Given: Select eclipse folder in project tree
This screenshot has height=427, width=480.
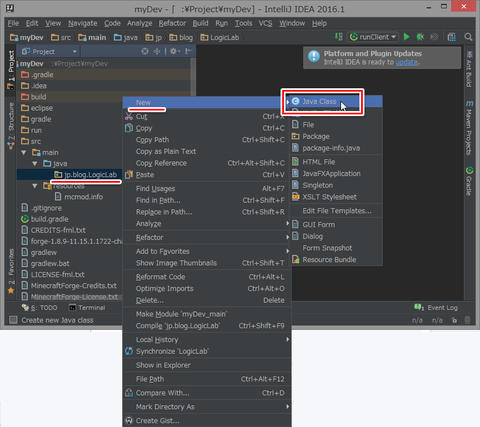Looking at the screenshot, I should [37, 108].
